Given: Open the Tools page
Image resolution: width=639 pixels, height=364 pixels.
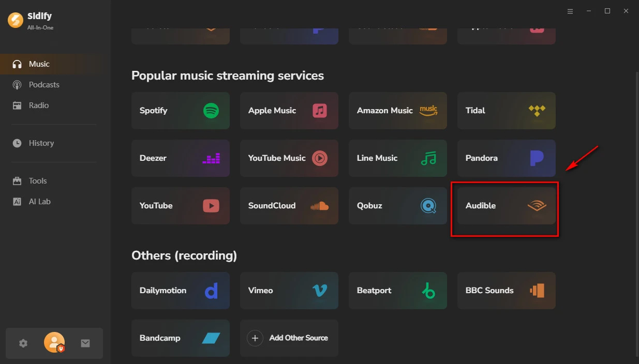Looking at the screenshot, I should coord(54,181).
